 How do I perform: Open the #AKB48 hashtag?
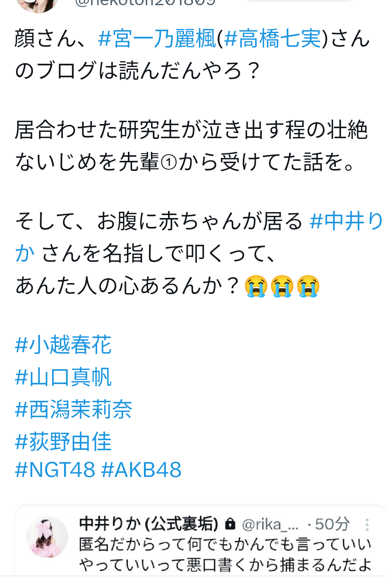coord(141,470)
